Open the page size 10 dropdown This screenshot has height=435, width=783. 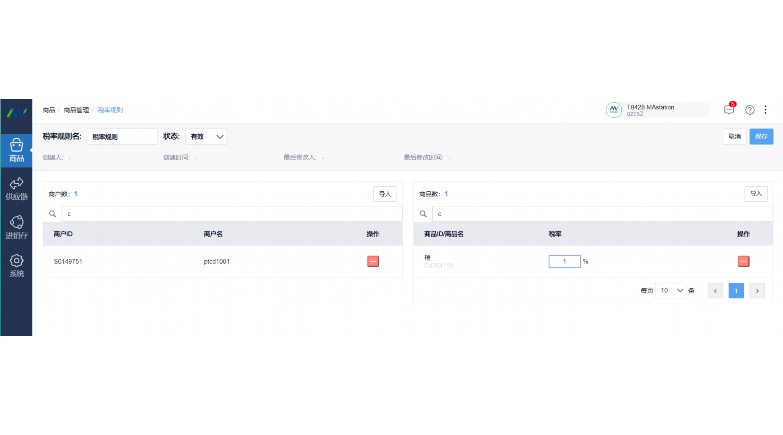click(x=671, y=290)
